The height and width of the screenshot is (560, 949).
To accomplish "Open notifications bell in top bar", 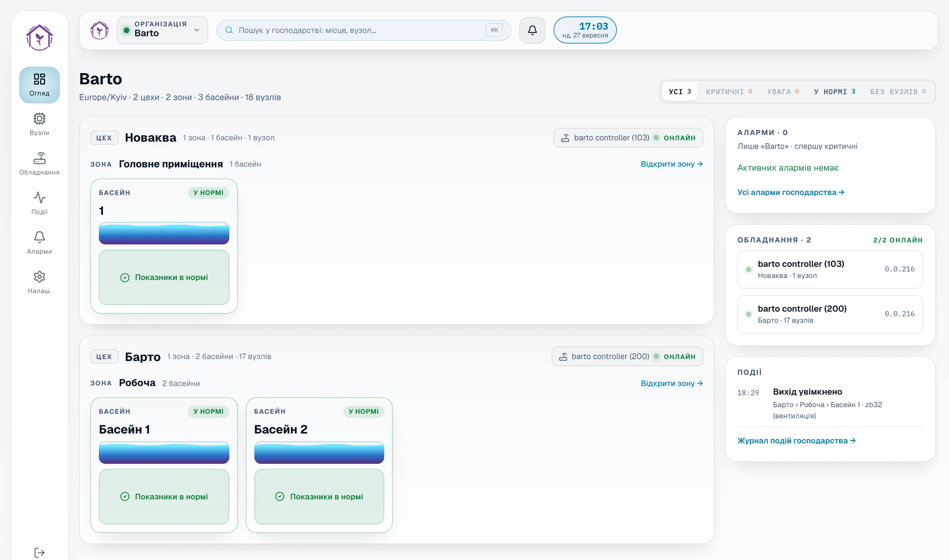I will point(532,30).
